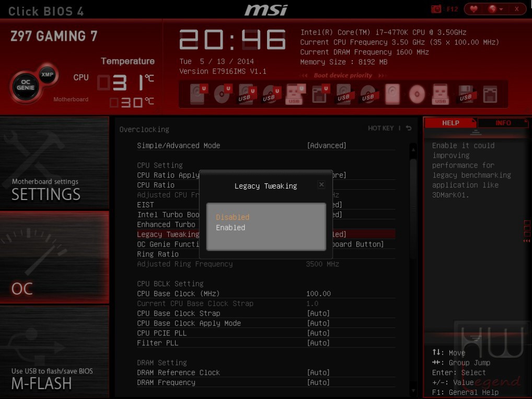Click the back arrow next to HOT KEY

(x=409, y=128)
